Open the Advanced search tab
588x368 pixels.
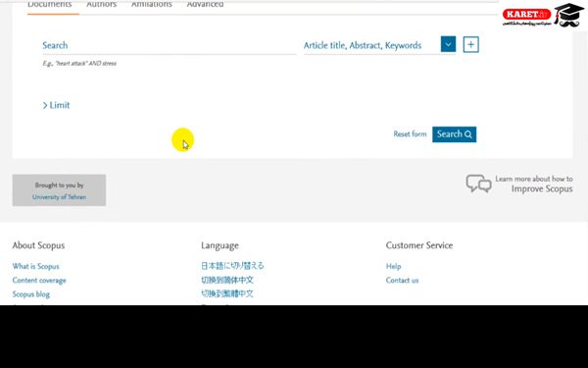click(x=205, y=5)
